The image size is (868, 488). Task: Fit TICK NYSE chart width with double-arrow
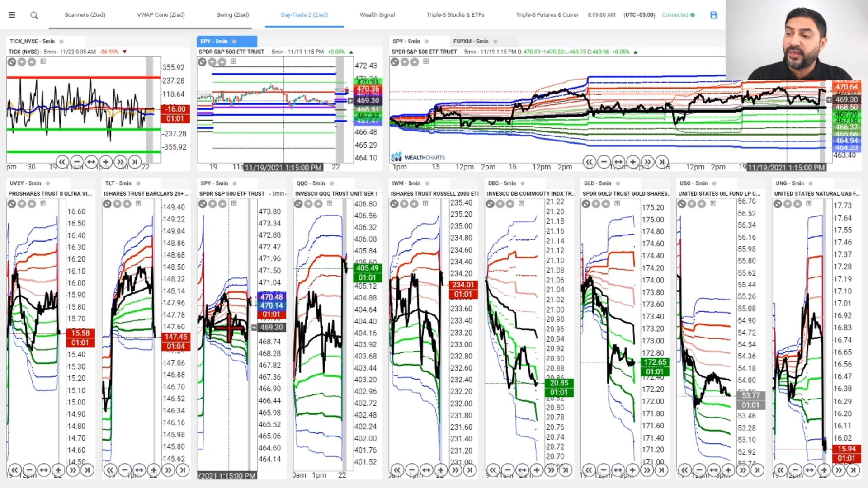[91, 161]
